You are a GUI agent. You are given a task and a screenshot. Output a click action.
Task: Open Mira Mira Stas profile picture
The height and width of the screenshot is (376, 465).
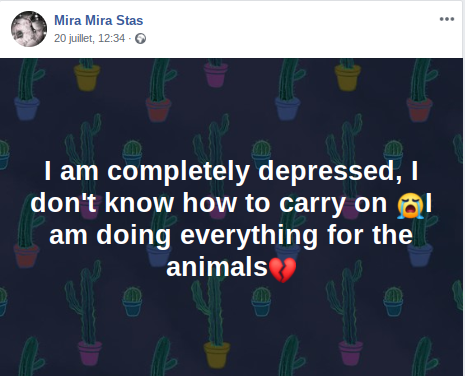click(x=29, y=29)
